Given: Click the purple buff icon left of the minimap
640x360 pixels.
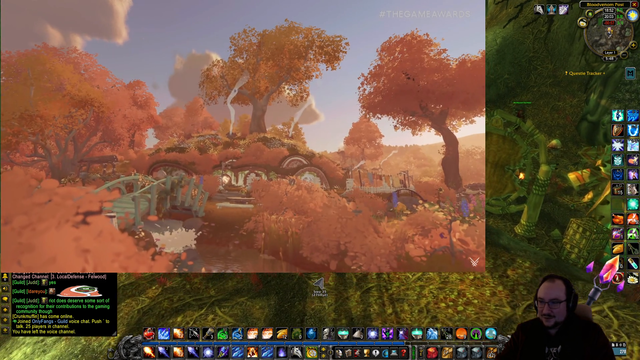Looking at the screenshot, I should (x=564, y=9).
